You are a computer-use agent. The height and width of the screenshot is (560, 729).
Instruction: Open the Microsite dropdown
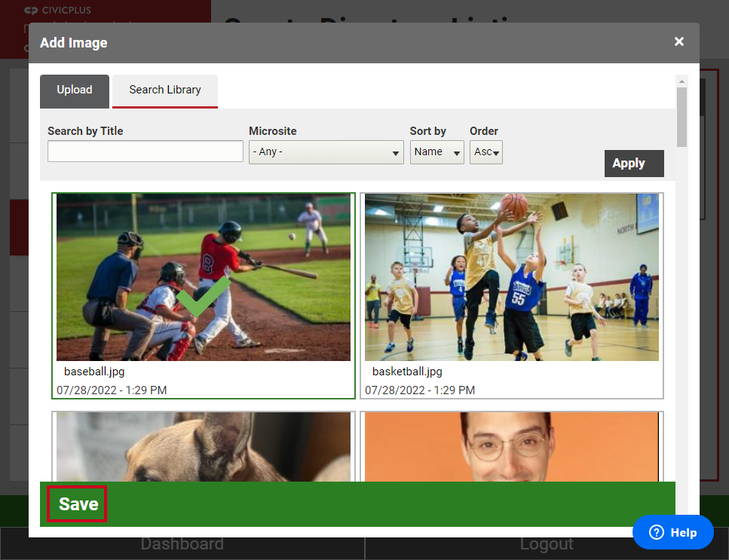point(326,152)
